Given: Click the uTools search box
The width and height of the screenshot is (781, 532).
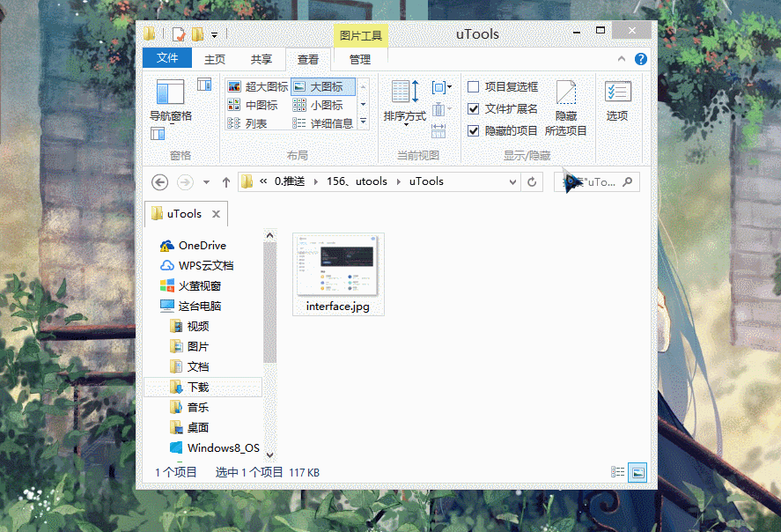Looking at the screenshot, I should (597, 182).
